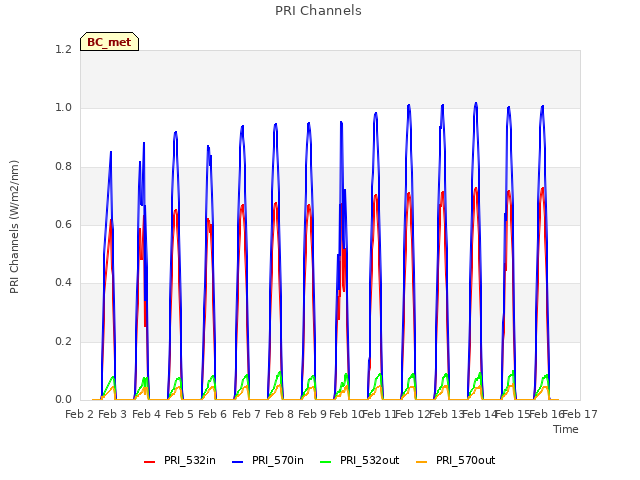Click the Feb 6 x-axis tick label
Screen dimensions: 640x480
[x=213, y=414]
